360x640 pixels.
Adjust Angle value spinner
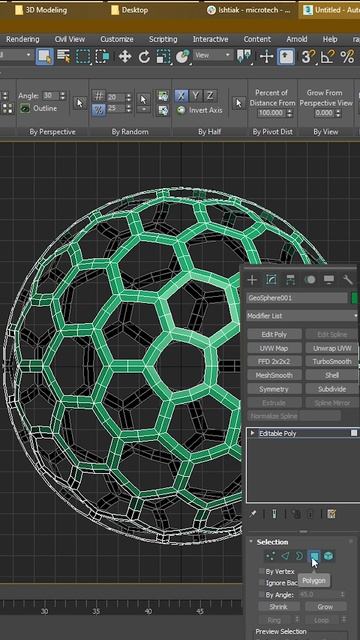(62, 96)
